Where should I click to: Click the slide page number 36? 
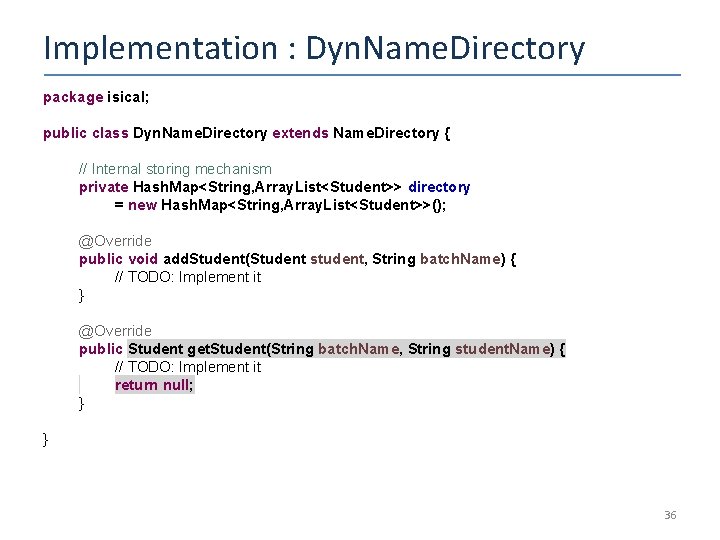click(670, 515)
